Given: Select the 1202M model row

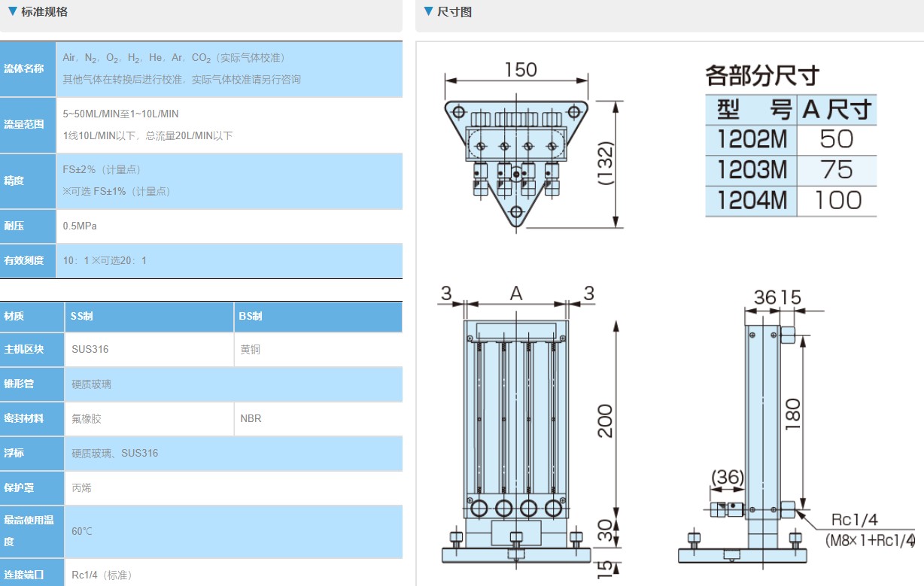Looking at the screenshot, I should (x=790, y=139).
